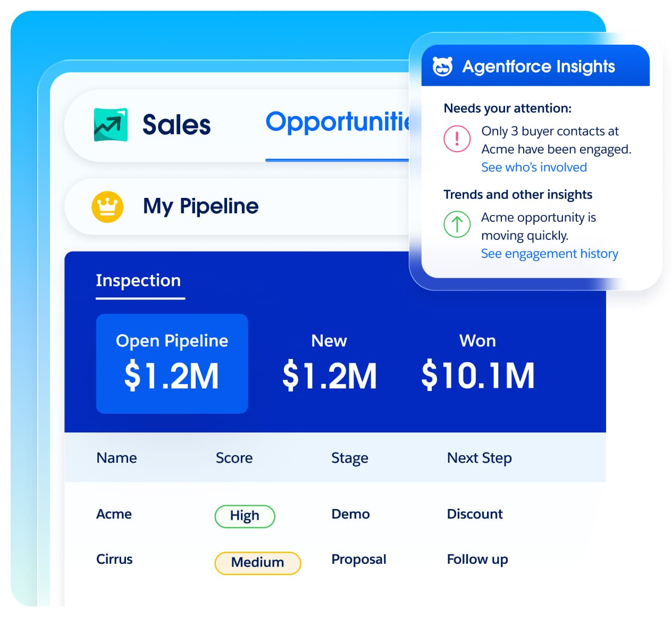Open the See engagement history link
Screen dimensions: 672x617
[549, 254]
